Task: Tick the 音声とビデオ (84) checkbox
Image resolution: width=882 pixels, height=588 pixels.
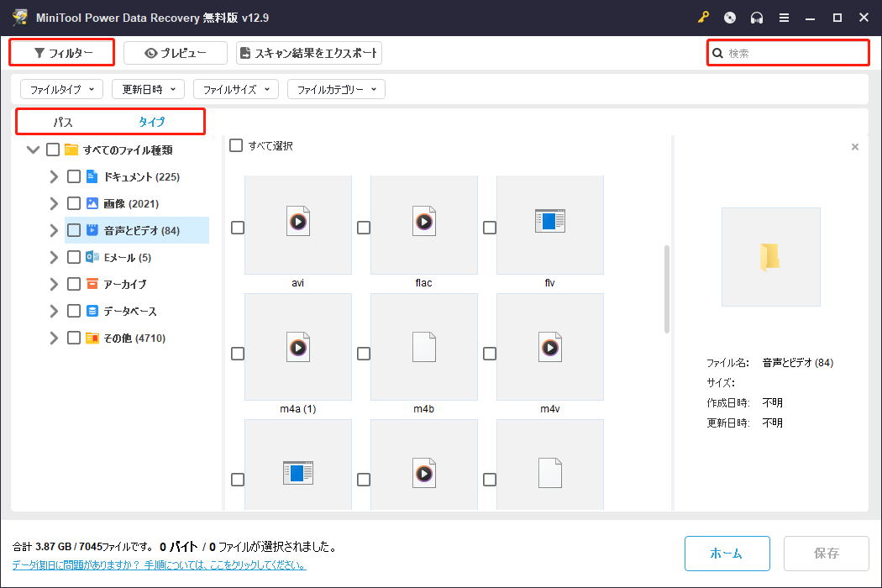Action: pos(74,230)
